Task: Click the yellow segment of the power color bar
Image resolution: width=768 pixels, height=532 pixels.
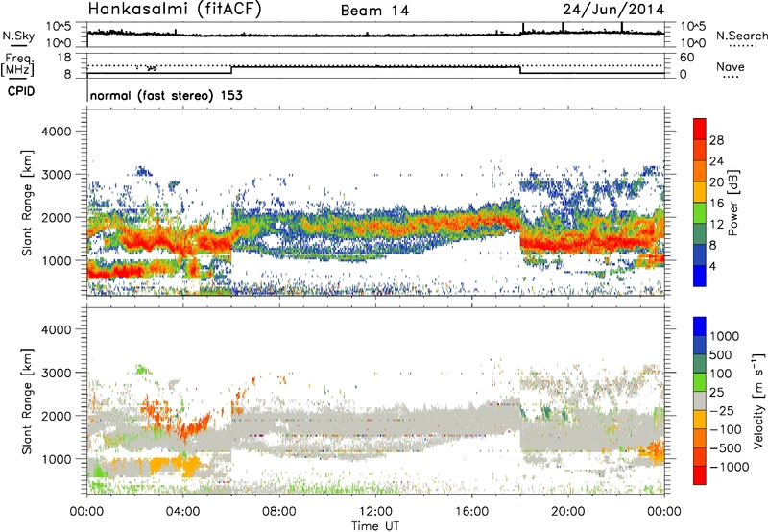Action: point(700,191)
